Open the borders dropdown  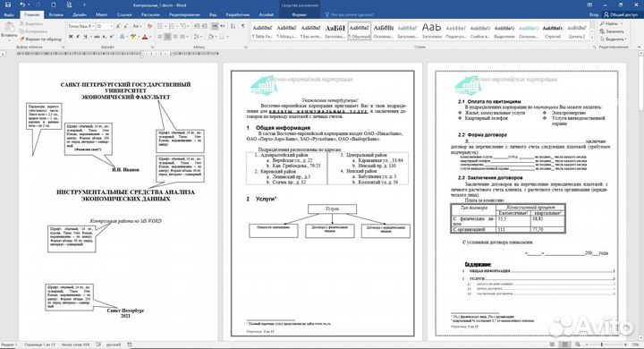tap(227, 37)
